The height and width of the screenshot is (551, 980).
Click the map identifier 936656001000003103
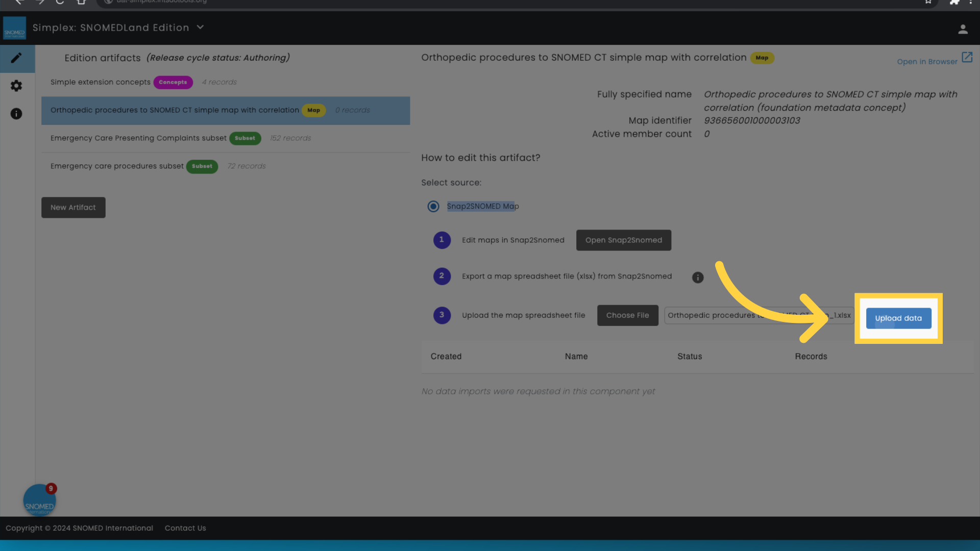click(752, 121)
